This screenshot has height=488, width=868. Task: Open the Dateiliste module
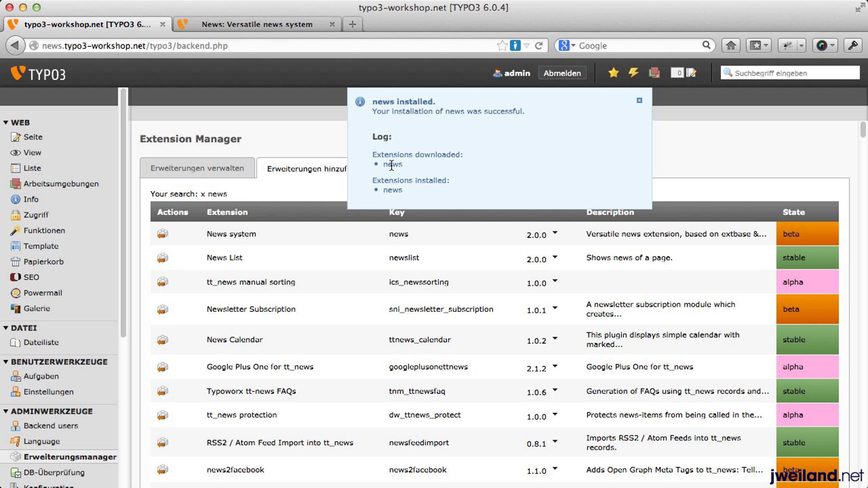point(41,342)
